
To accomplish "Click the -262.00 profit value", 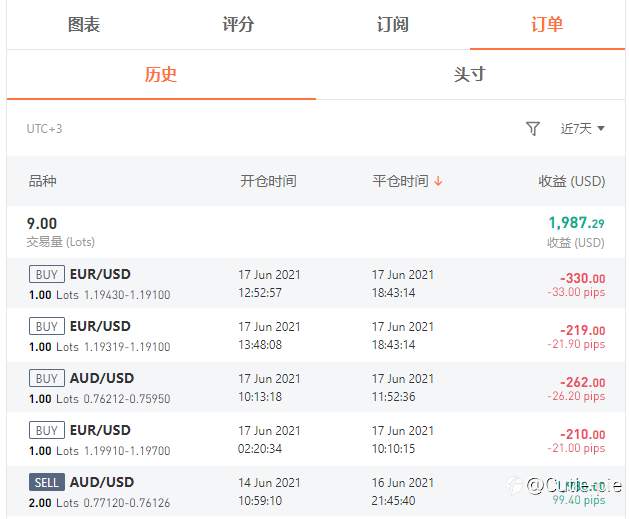I will tap(583, 382).
